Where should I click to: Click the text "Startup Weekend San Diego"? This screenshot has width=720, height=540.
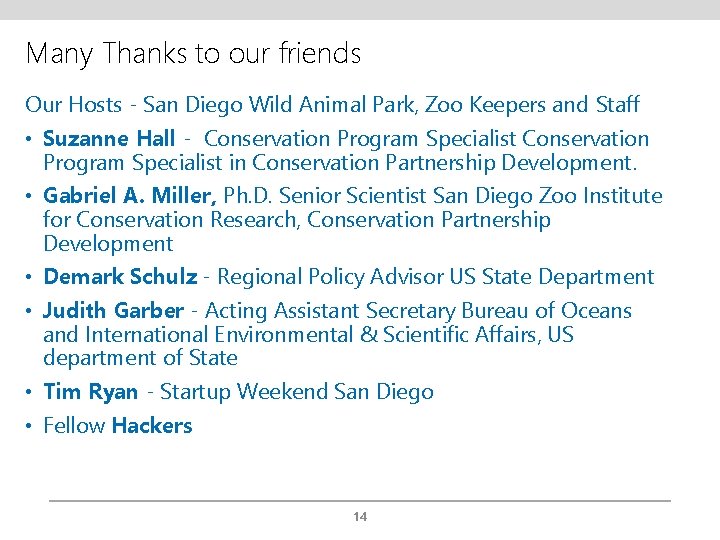coord(297,392)
